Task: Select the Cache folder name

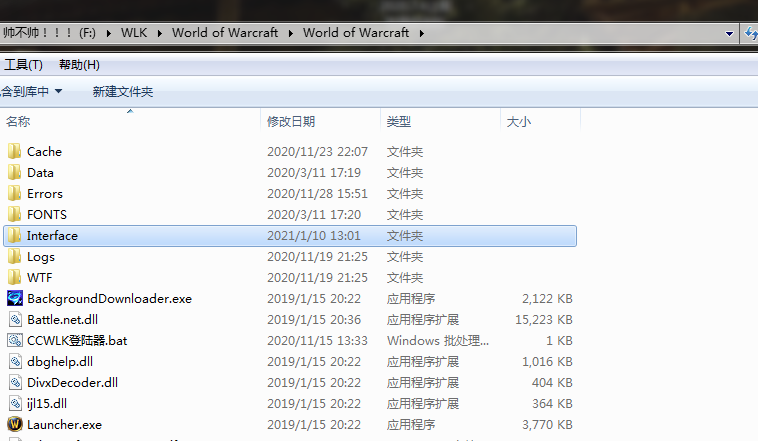Action: (44, 151)
